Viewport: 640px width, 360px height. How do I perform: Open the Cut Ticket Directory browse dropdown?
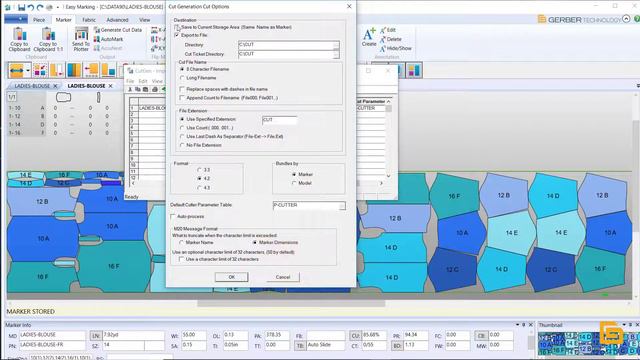[336, 54]
